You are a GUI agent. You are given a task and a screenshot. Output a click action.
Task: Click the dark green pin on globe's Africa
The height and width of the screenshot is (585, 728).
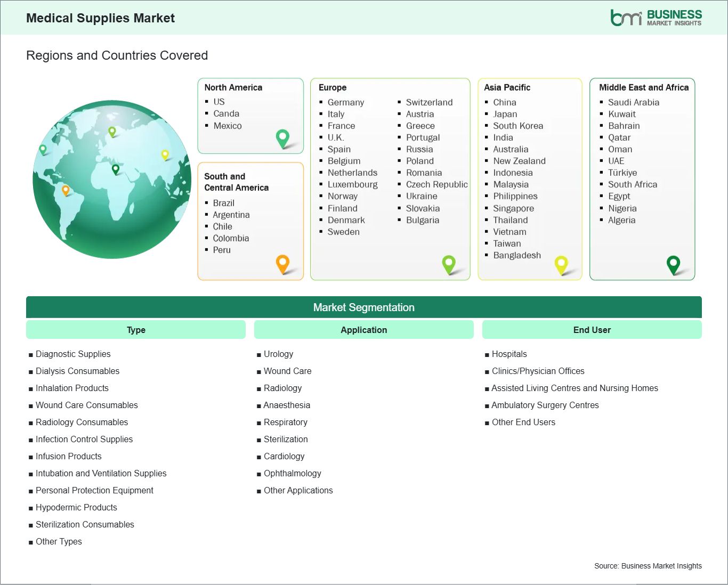[116, 169]
